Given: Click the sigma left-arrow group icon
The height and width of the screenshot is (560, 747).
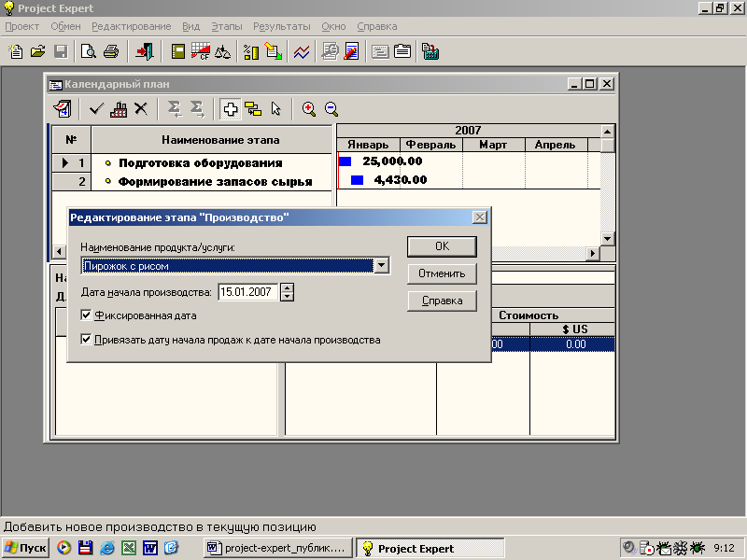Looking at the screenshot, I should pyautogui.click(x=175, y=109).
